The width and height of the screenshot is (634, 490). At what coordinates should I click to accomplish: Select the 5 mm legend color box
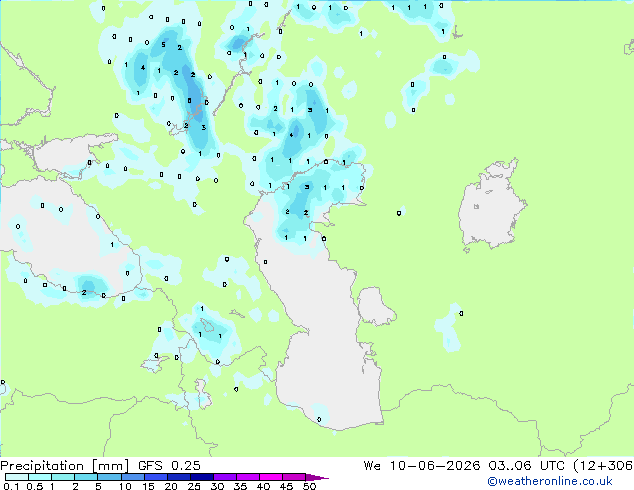click(109, 477)
